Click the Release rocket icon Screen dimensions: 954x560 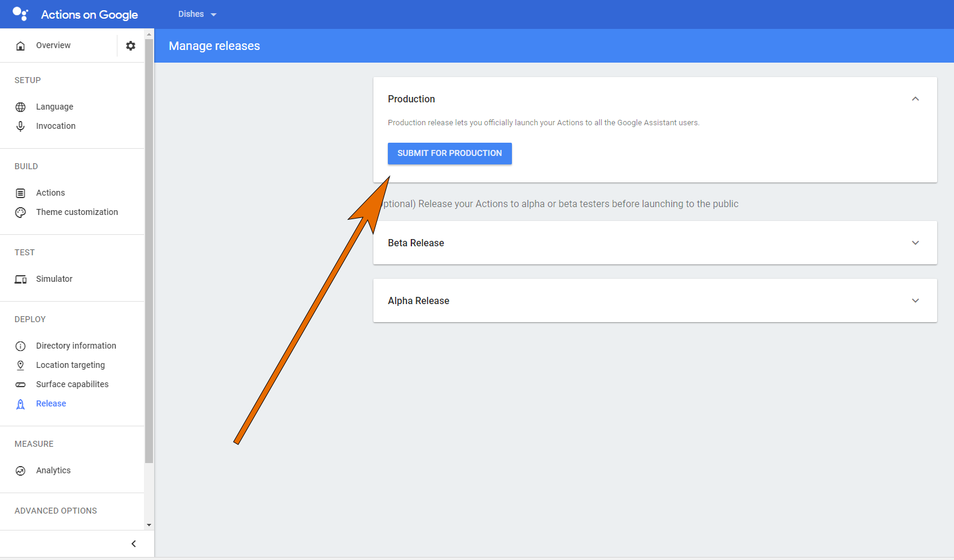pos(20,404)
